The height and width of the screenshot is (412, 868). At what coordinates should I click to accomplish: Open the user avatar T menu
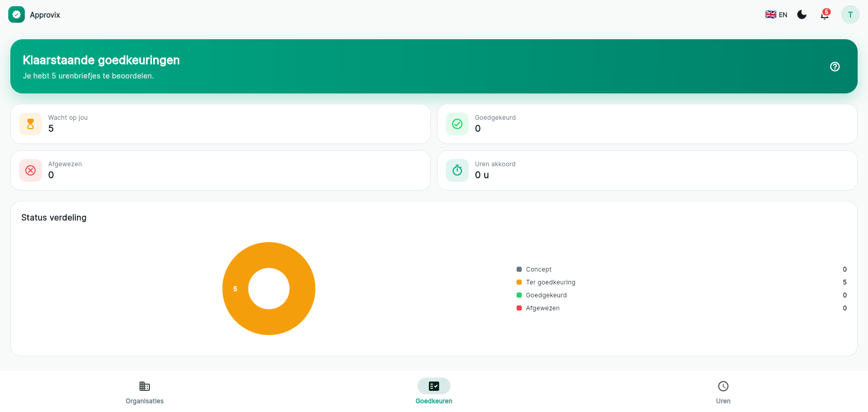(x=850, y=14)
